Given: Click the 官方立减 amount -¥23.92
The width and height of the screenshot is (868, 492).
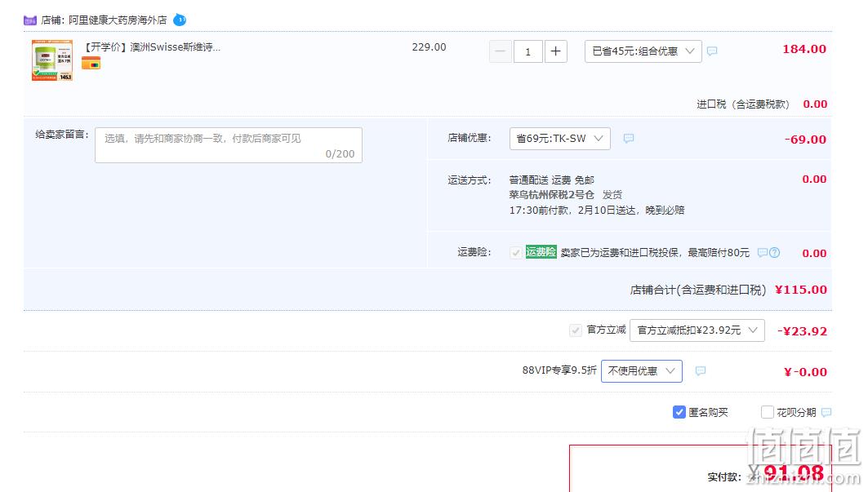Looking at the screenshot, I should tap(802, 331).
